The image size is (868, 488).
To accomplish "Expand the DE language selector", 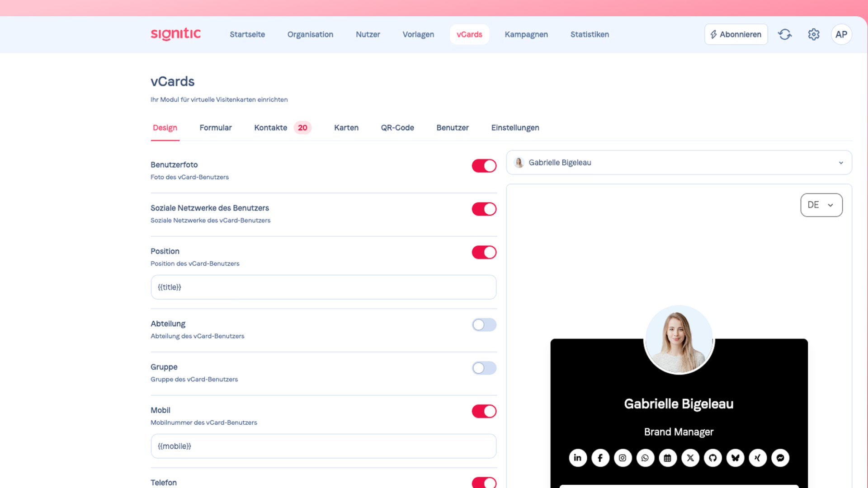I will pos(821,205).
